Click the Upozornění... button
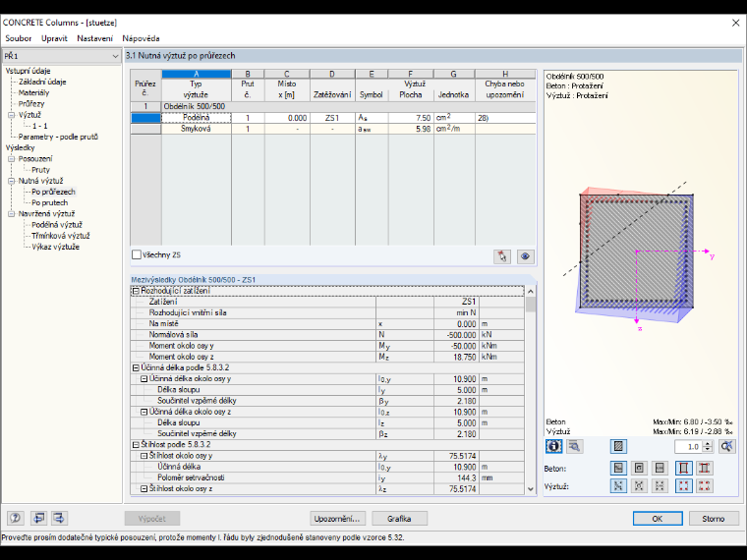The height and width of the screenshot is (560, 747). click(337, 519)
